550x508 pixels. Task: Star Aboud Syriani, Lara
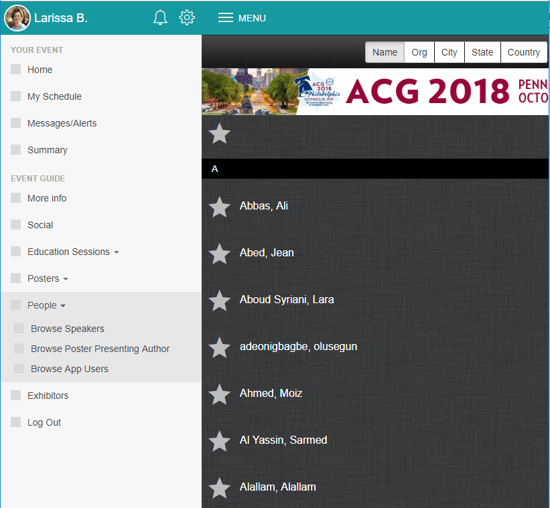pyautogui.click(x=220, y=300)
